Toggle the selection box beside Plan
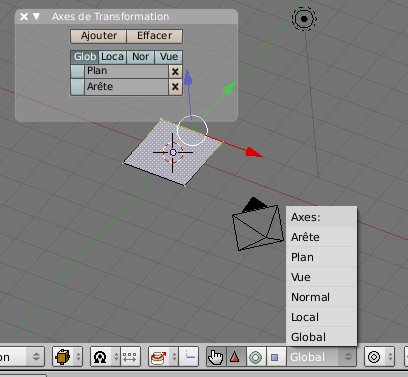This screenshot has height=377, width=408. 78,71
